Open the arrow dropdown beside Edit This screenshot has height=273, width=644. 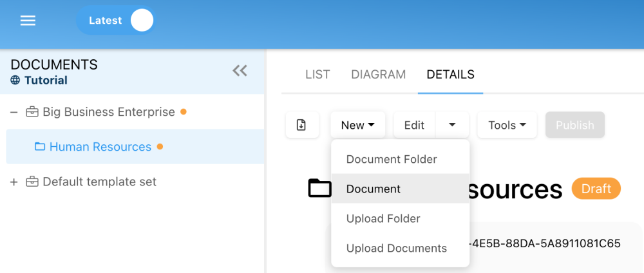pos(452,125)
